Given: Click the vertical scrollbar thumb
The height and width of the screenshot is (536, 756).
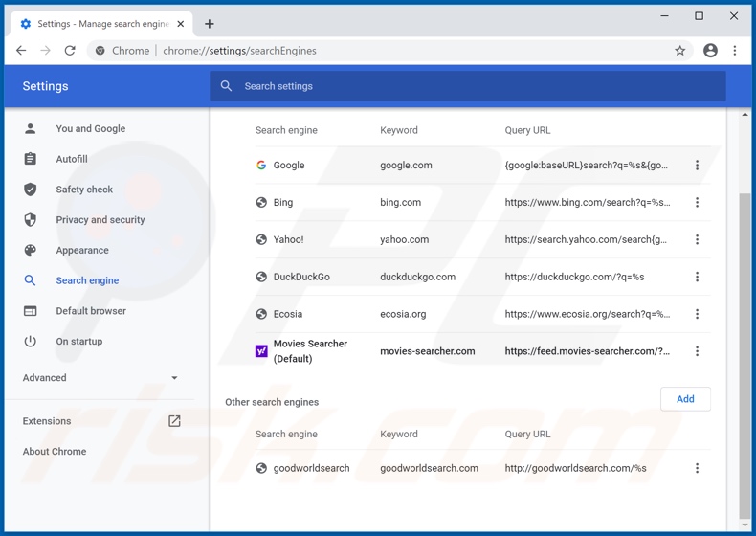Looking at the screenshot, I should coord(745,355).
